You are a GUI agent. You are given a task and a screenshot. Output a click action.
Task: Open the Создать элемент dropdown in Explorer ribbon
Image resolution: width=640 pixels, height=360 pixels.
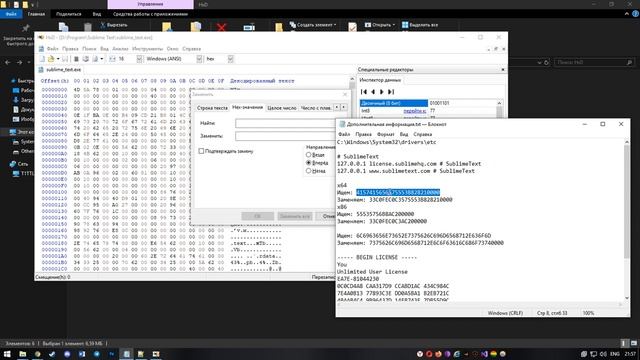point(313,25)
